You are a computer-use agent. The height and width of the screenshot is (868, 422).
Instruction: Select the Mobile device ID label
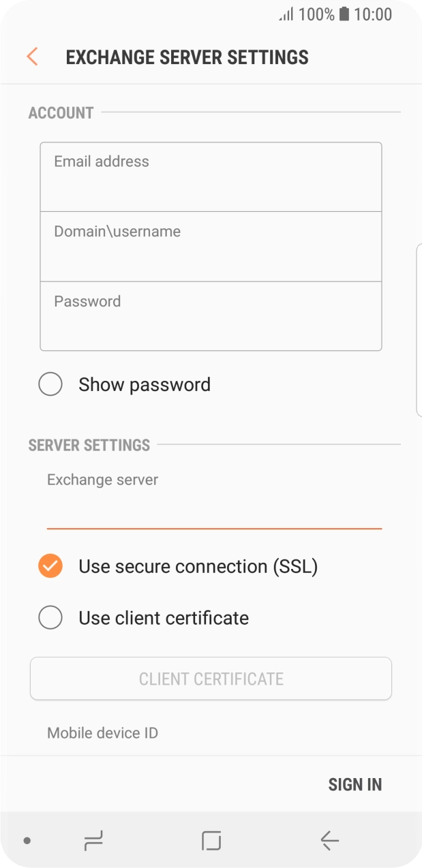click(x=102, y=733)
